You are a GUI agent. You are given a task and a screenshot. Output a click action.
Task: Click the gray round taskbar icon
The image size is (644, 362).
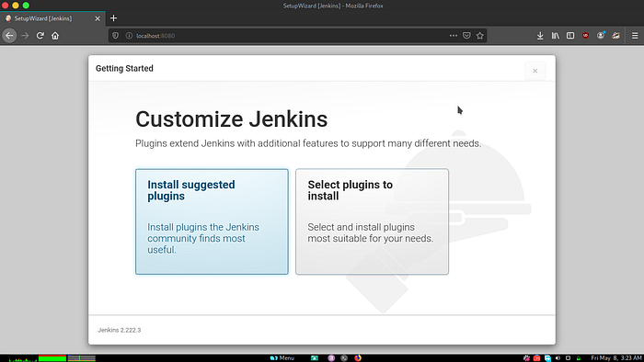[x=344, y=358]
